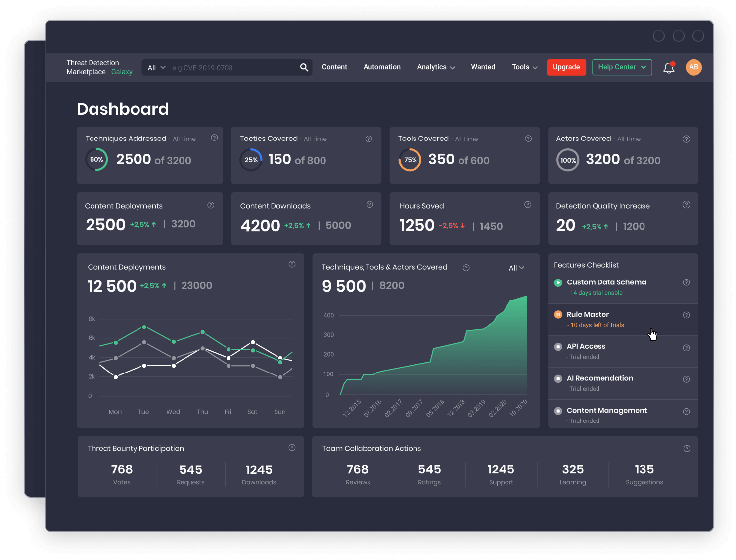The image size is (736, 560).
Task: Open the API Access feature
Action: [x=586, y=346]
